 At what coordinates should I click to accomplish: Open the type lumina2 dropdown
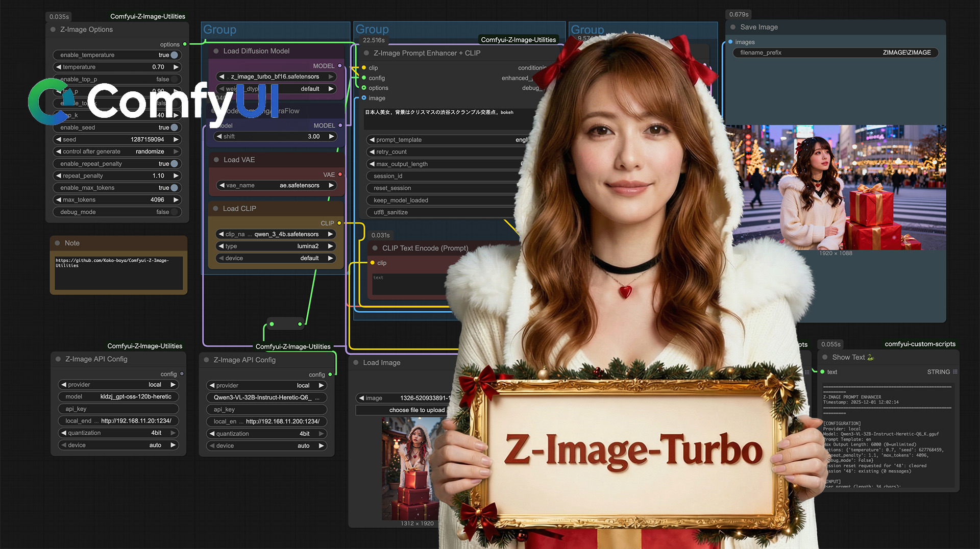276,246
